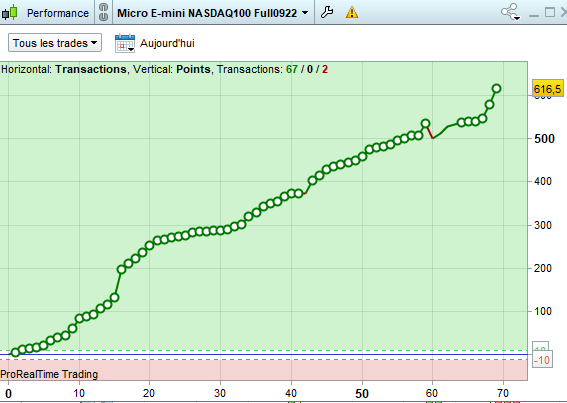Click the 500 label on vertical axis
Viewport: 567px width, 403px height.
[x=544, y=139]
